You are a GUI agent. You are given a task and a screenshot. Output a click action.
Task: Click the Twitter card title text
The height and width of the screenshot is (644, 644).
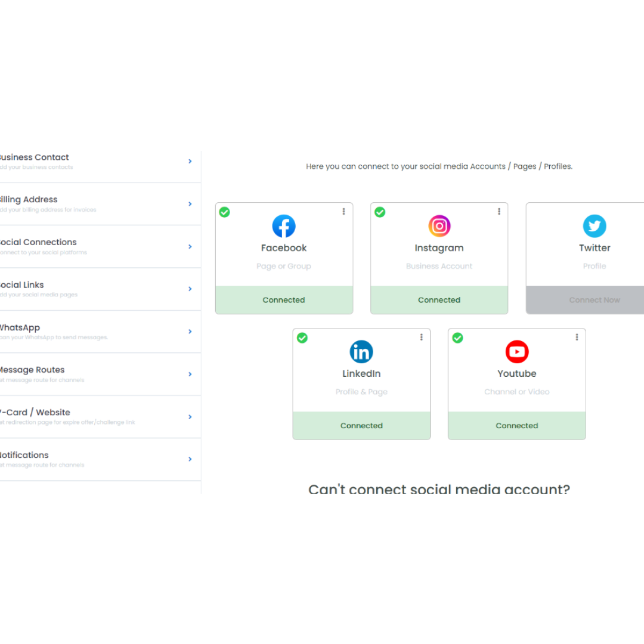click(595, 248)
